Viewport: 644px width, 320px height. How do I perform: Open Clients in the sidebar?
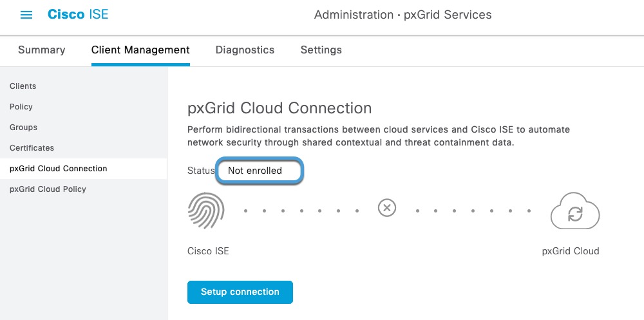23,86
